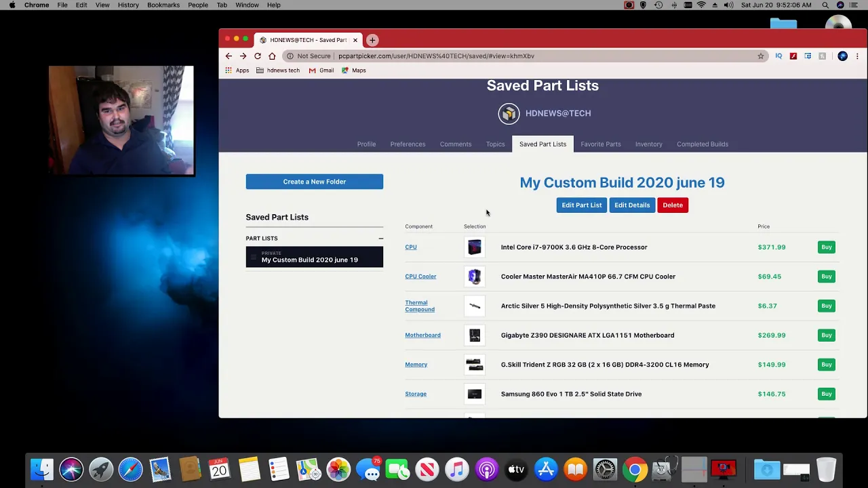Click the Gigabyte motherboard thumbnail
Screen dimensions: 868x488
coord(475,335)
